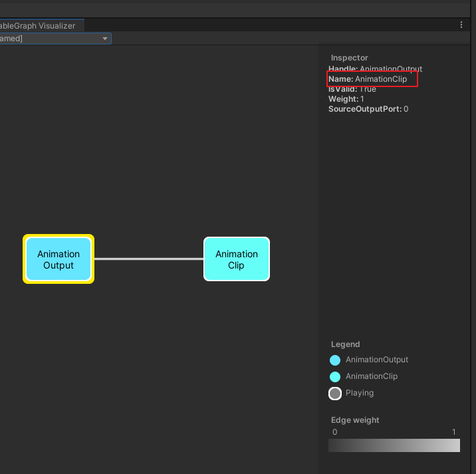Click the Handle: AnimationOutput inspector row
The image size is (476, 474).
[375, 69]
